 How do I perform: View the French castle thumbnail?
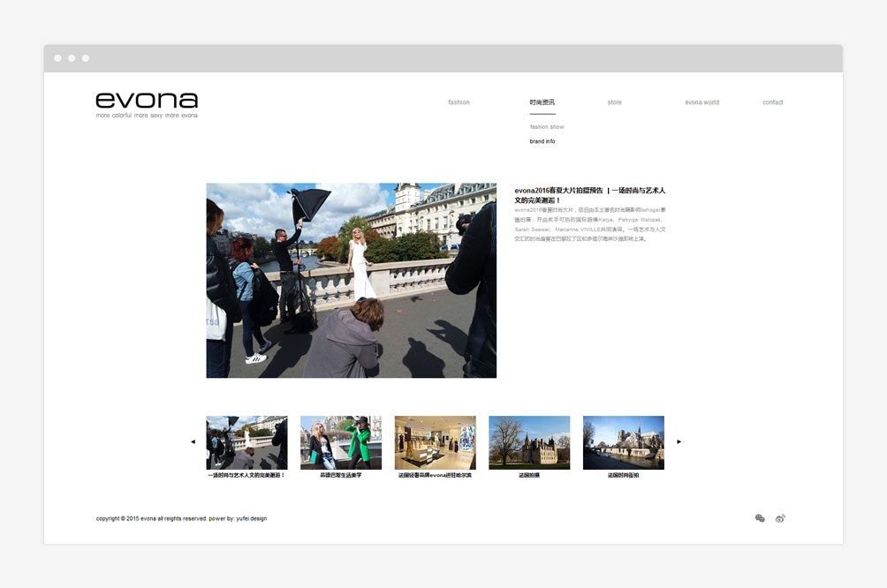(529, 442)
